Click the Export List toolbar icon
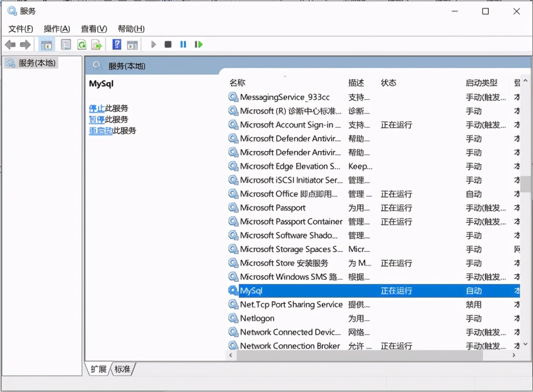This screenshot has width=533, height=392. [x=97, y=45]
